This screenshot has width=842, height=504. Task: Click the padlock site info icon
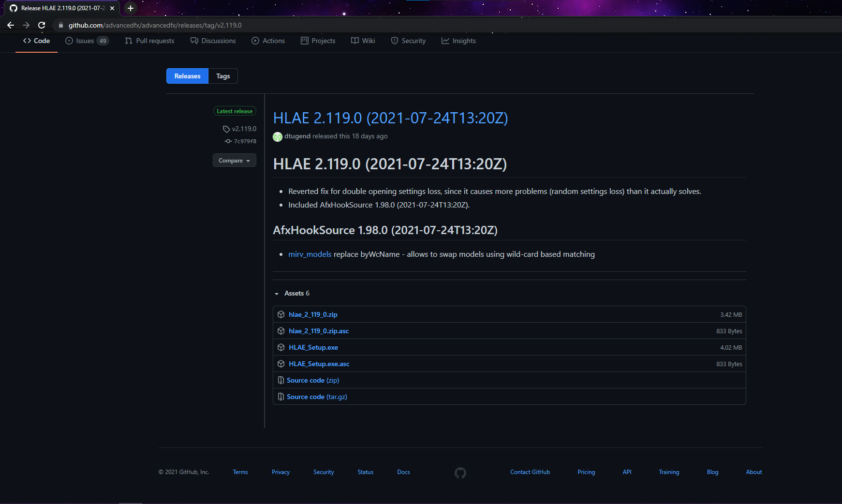coord(60,25)
